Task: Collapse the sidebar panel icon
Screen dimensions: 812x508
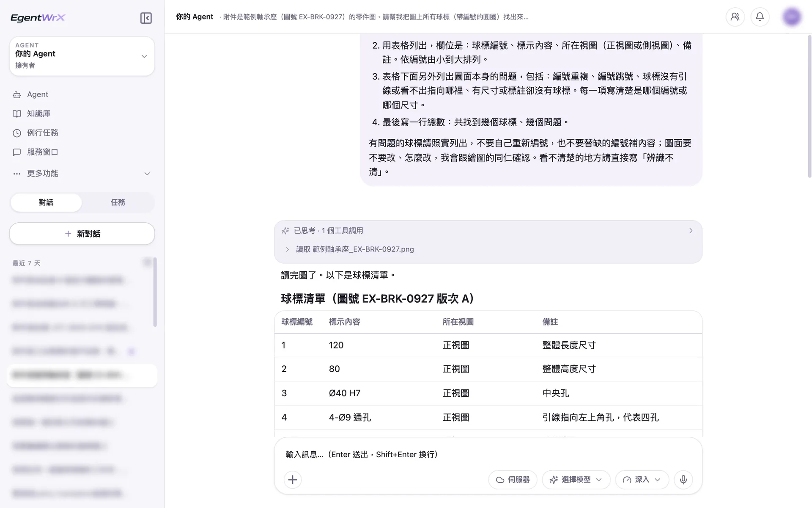Action: click(146, 18)
